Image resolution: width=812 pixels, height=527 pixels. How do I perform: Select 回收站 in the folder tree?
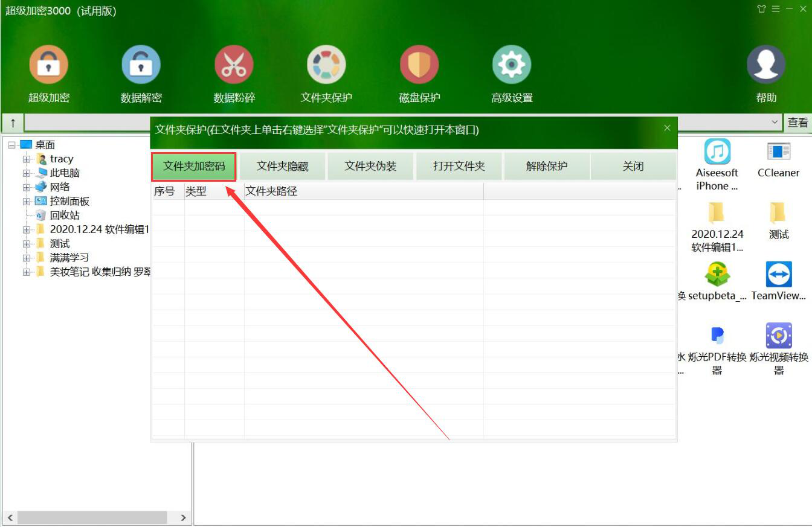click(x=65, y=215)
